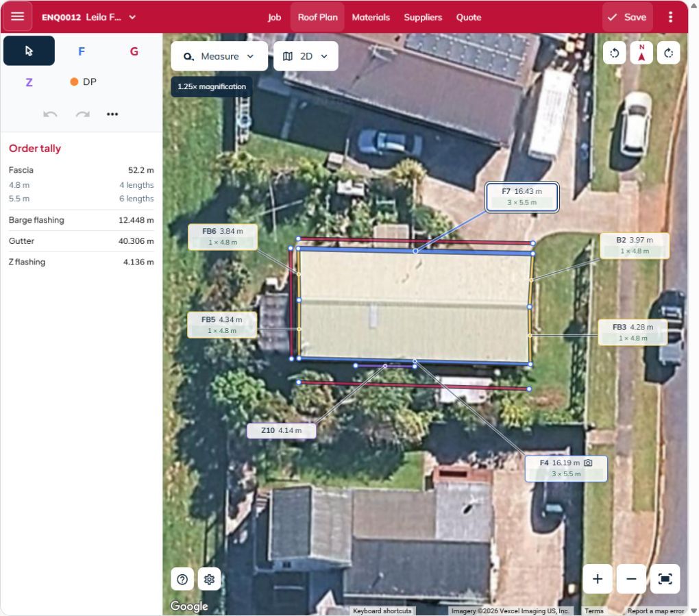Fit roof plan to screen

(665, 578)
